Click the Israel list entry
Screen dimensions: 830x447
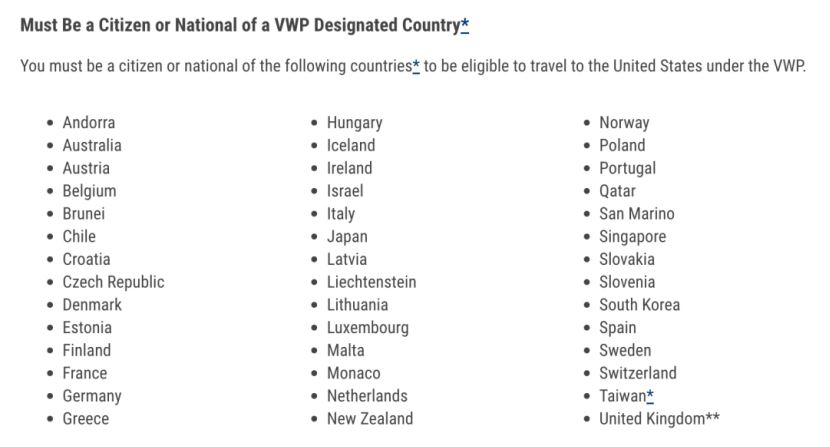pyautogui.click(x=345, y=191)
